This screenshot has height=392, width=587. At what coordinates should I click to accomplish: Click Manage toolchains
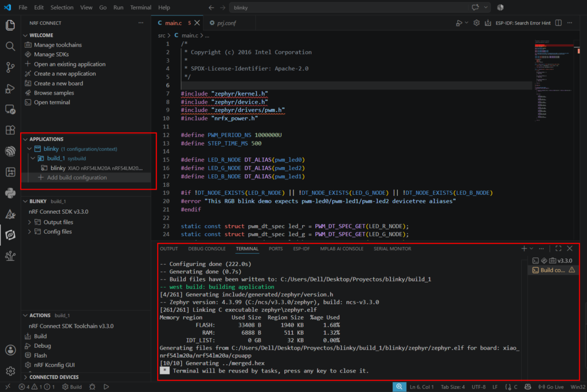coord(58,45)
